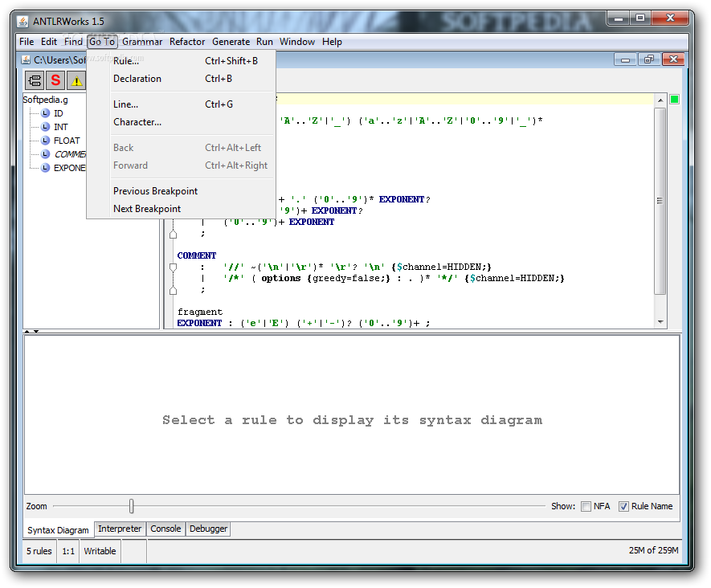The width and height of the screenshot is (711, 588).
Task: Select the INT rule in tree
Action: [61, 126]
